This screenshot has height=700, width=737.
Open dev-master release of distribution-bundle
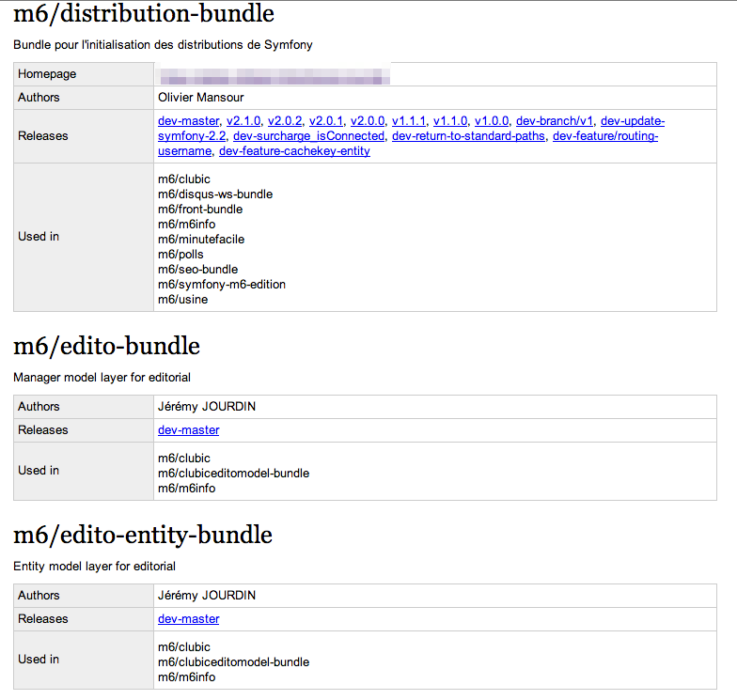coord(188,120)
